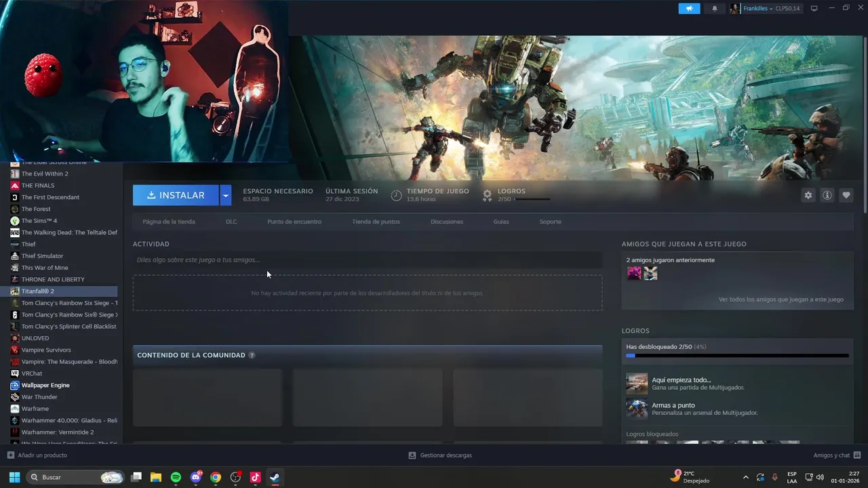Open the Soporte tab

tap(550, 222)
